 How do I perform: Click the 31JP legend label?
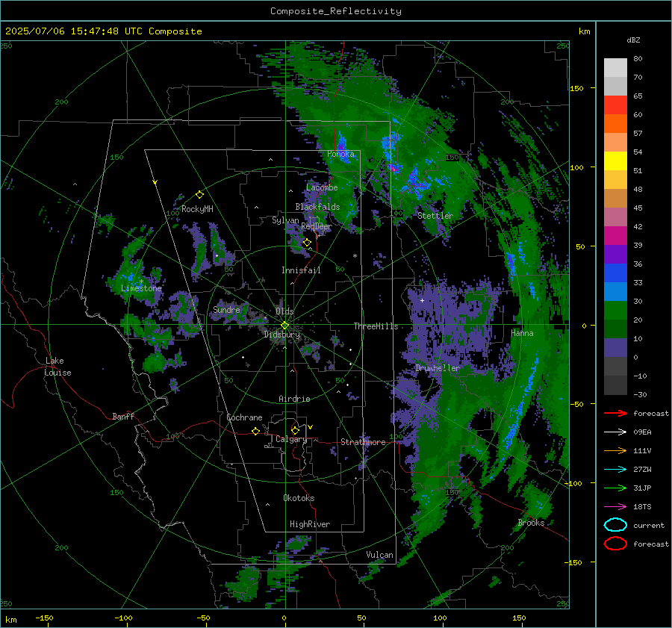[642, 488]
